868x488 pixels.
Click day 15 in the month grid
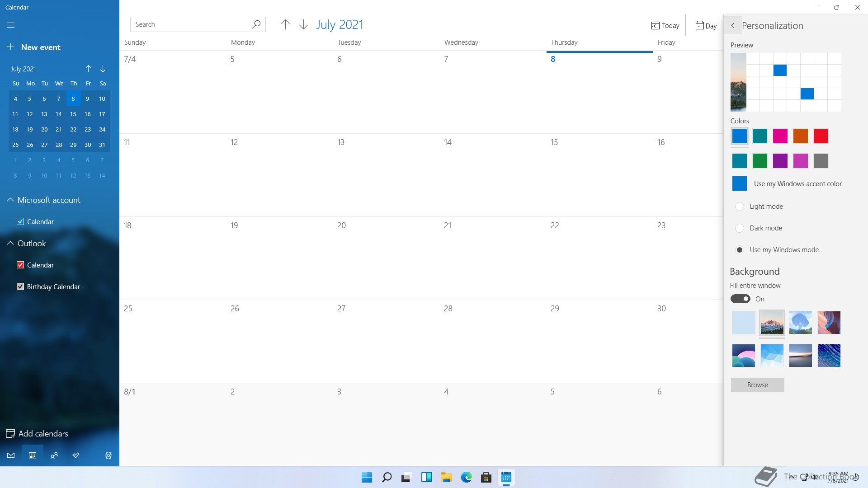tap(599, 175)
